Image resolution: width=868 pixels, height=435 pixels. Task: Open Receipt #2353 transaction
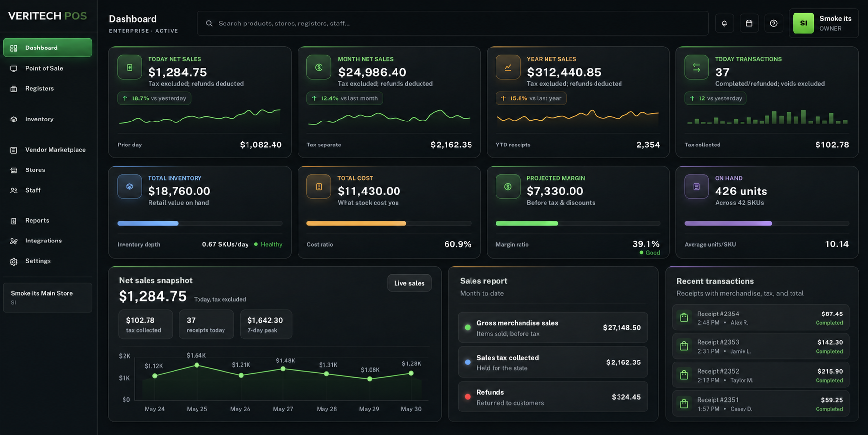point(761,346)
